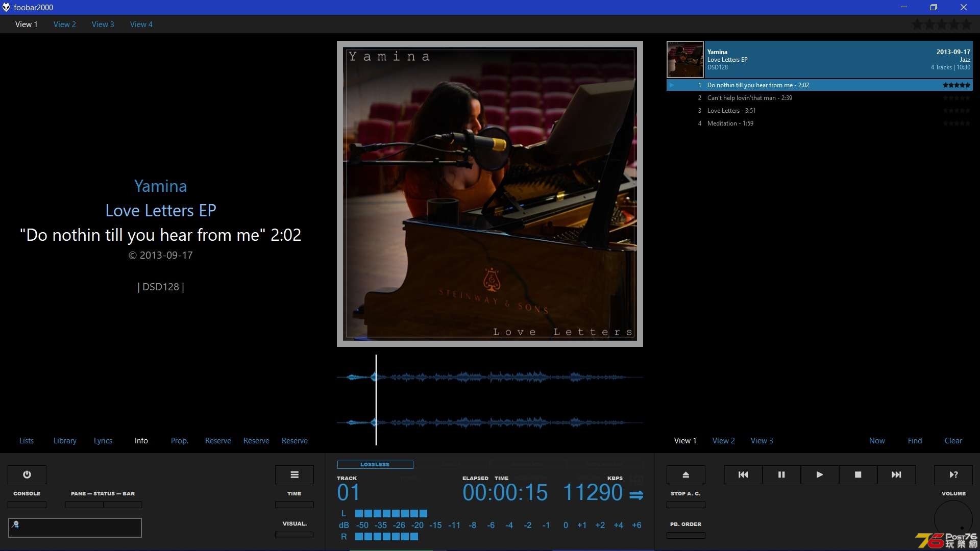Screen dimensions: 980x551
Task: Select View 1 in the top tab bar
Action: click(x=27, y=24)
